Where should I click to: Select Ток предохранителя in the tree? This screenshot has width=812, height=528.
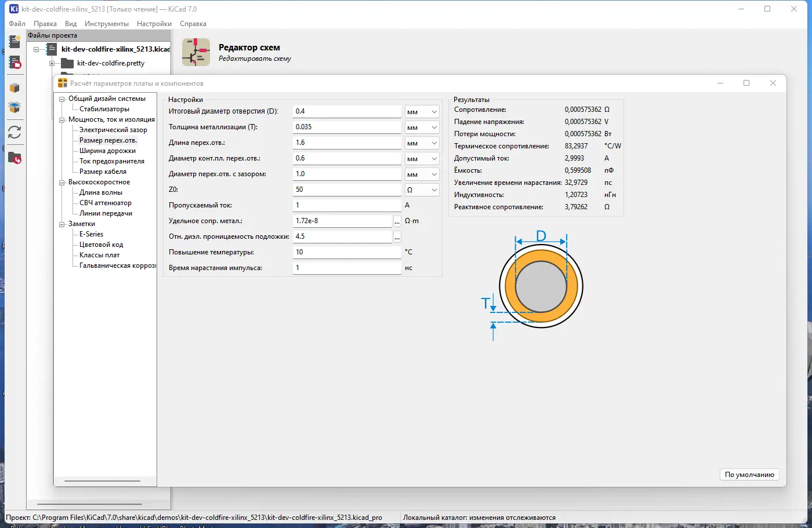(x=112, y=161)
